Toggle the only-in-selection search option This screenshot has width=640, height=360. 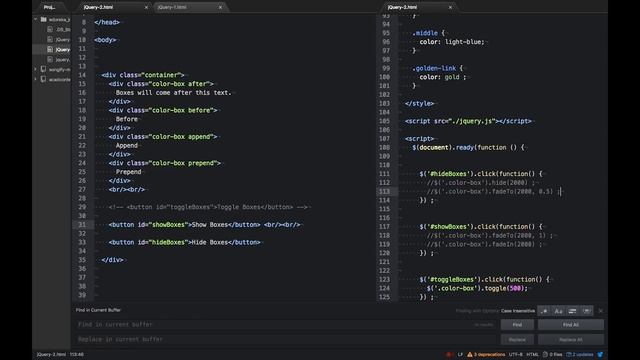coord(572,311)
